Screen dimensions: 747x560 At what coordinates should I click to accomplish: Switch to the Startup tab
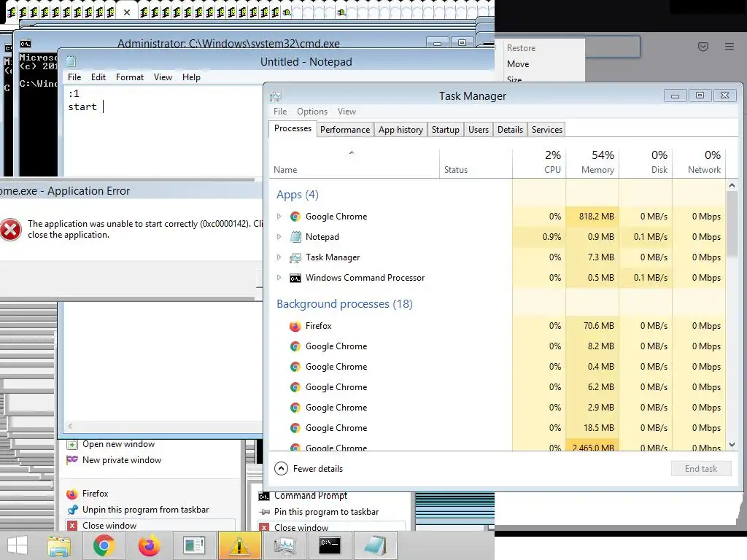(x=446, y=130)
